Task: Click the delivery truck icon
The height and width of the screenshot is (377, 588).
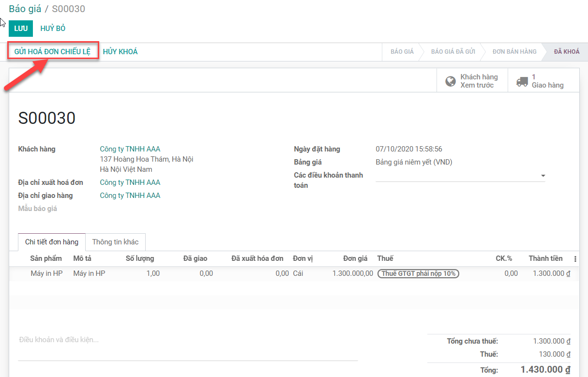Action: click(522, 81)
